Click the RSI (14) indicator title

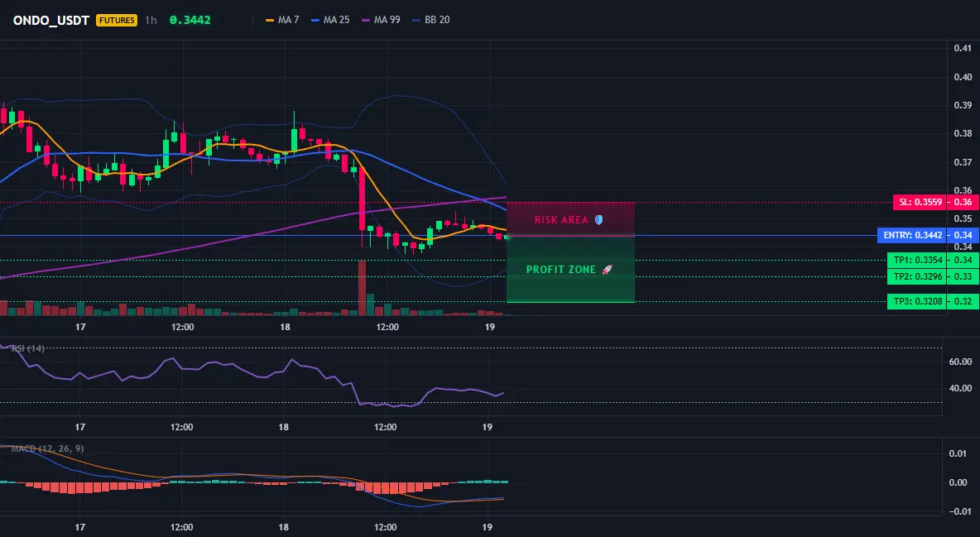click(x=27, y=348)
